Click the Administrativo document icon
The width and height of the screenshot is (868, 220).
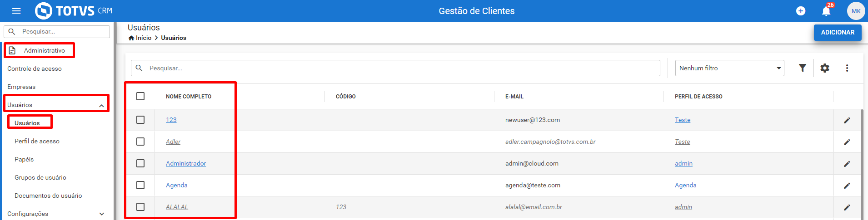pyautogui.click(x=12, y=50)
